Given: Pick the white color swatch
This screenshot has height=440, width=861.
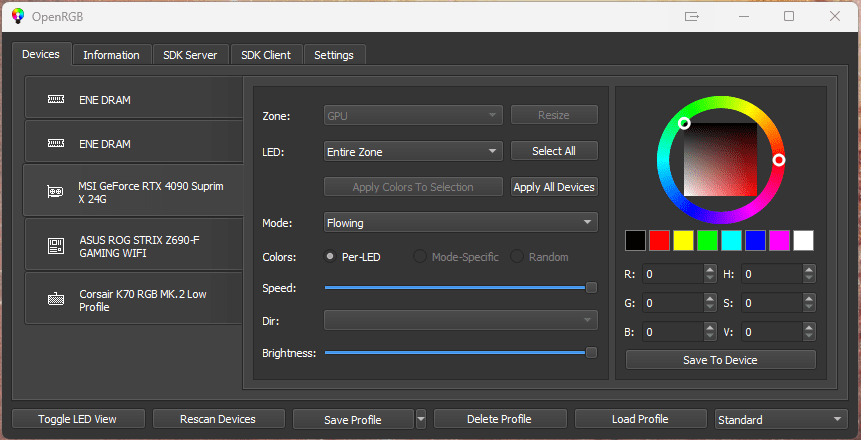Looking at the screenshot, I should (x=803, y=240).
